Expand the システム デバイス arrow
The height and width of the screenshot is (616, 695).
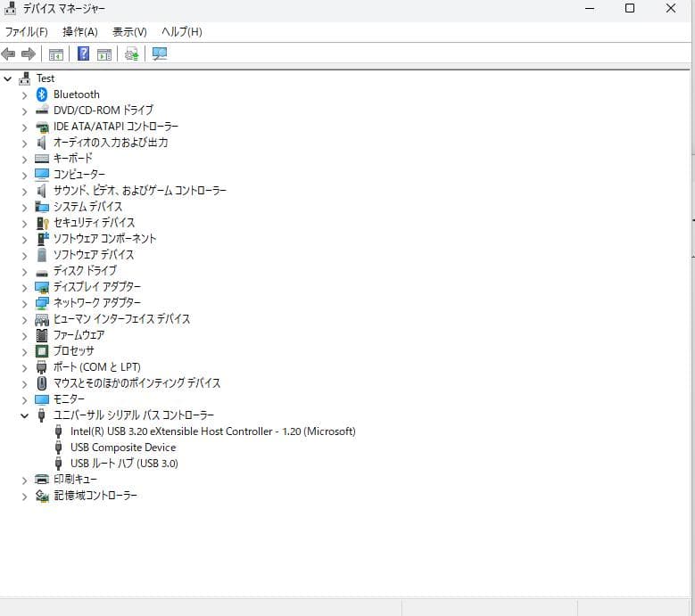point(24,207)
